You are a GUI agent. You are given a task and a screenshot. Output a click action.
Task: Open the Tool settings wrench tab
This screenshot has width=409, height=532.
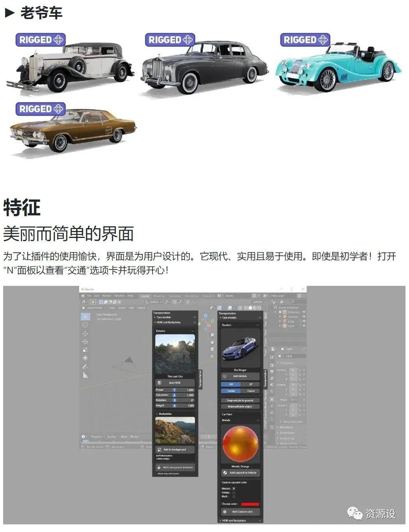[272, 357]
